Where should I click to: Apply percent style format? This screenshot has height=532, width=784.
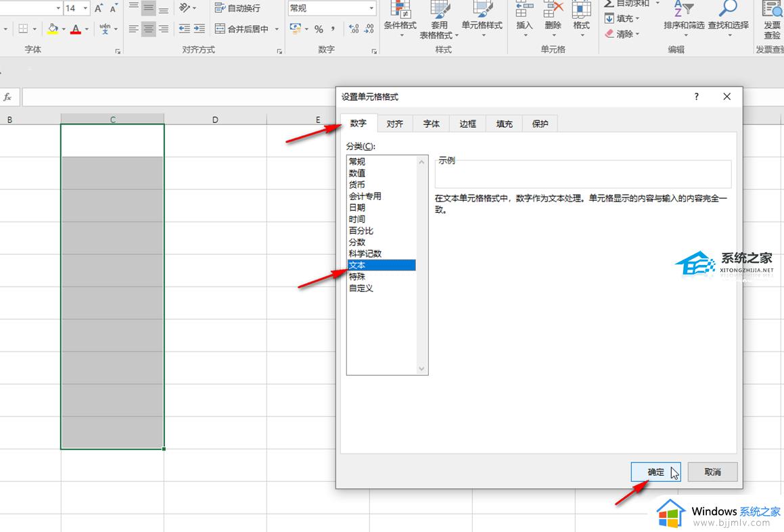tap(319, 29)
